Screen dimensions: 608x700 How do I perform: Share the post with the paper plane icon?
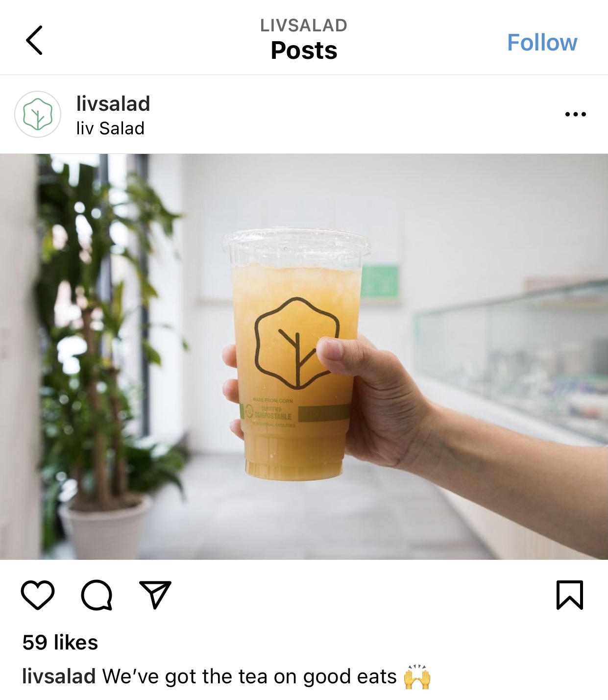tap(155, 595)
